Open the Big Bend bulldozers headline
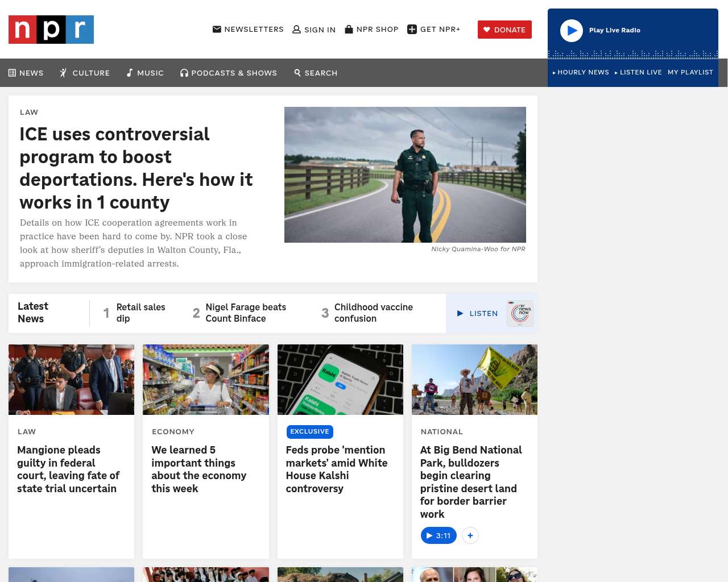 [471, 482]
